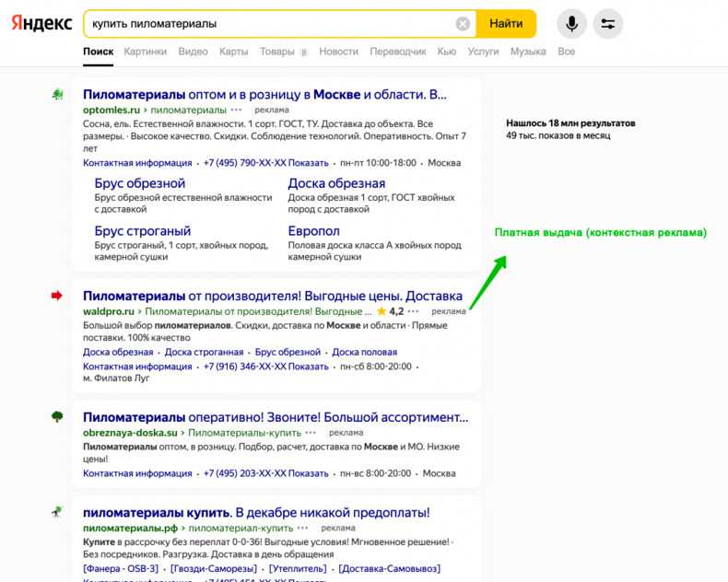The width and height of the screenshot is (728, 582).
Task: Open the [Утеплитель] quick link
Action: pyautogui.click(x=298, y=568)
